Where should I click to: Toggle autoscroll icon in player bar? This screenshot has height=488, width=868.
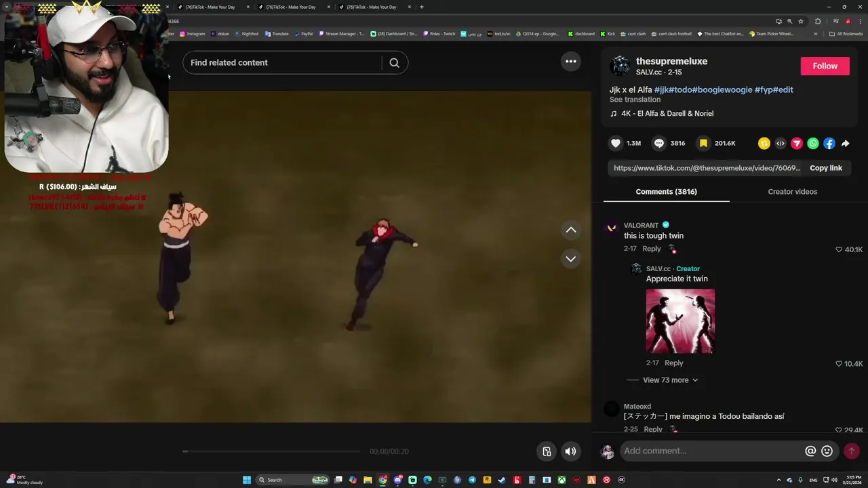pyautogui.click(x=547, y=451)
